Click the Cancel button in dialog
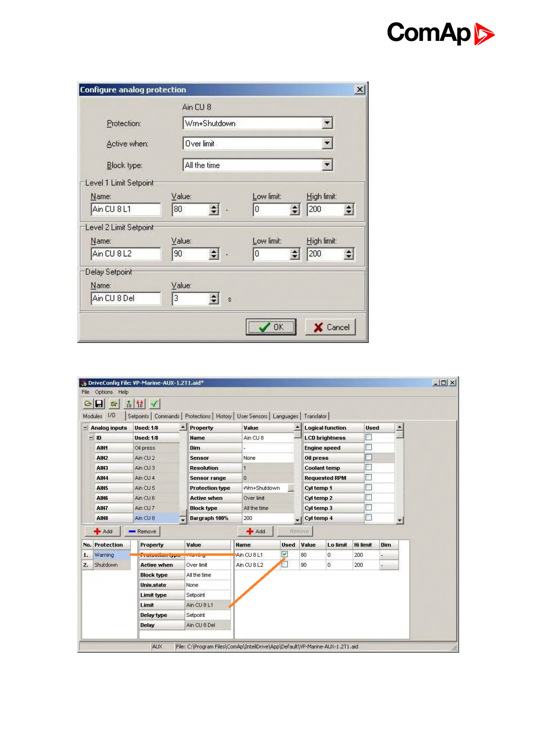This screenshot has width=535, height=756. [331, 327]
